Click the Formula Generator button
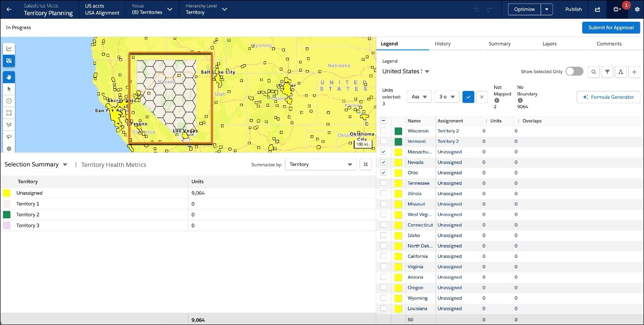 [x=608, y=97]
